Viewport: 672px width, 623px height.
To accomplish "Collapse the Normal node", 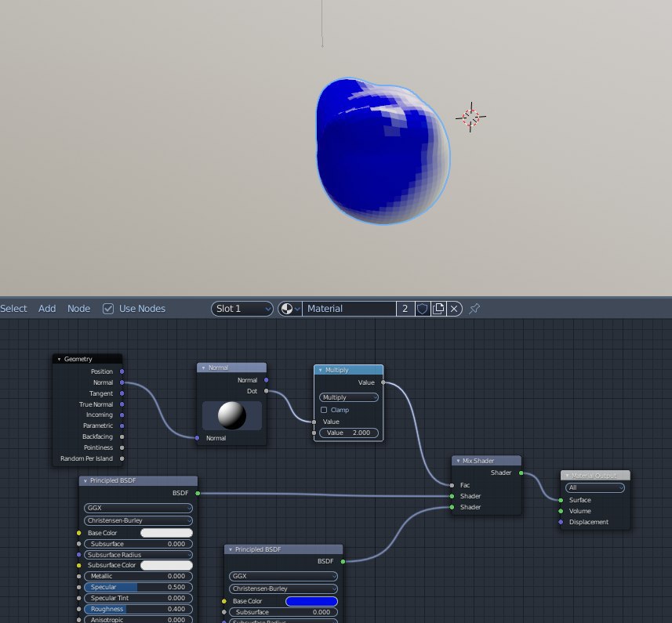I will (x=204, y=368).
